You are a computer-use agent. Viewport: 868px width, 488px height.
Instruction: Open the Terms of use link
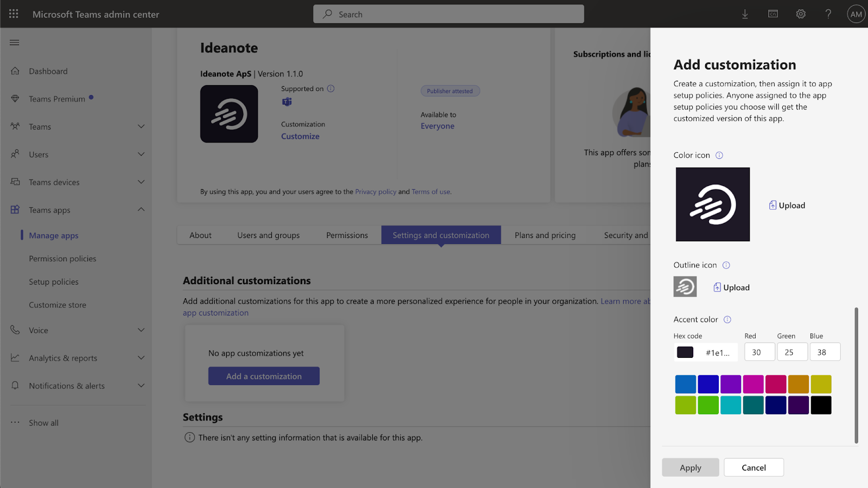[x=431, y=191]
